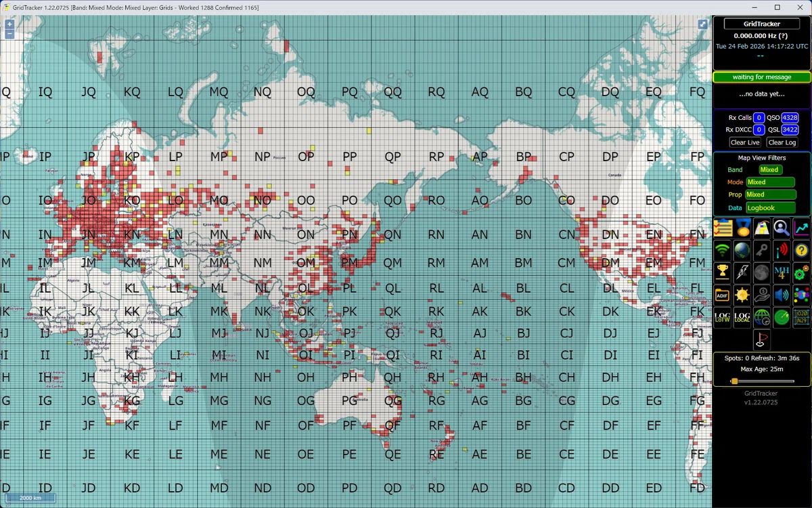Click the Spots Refresh timer text
The image size is (812, 508).
click(x=762, y=358)
